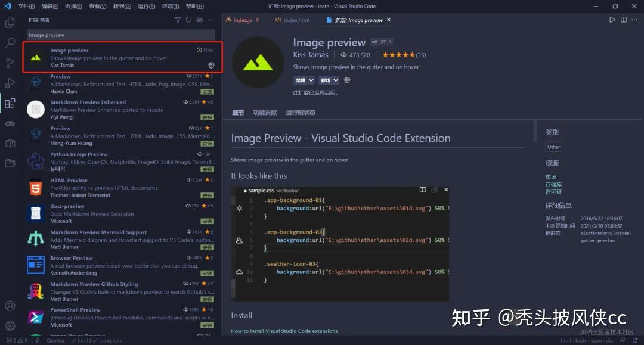Screen dimensions: 644x345
Task: Open editor more actions ellipsis
Action: pos(634,20)
